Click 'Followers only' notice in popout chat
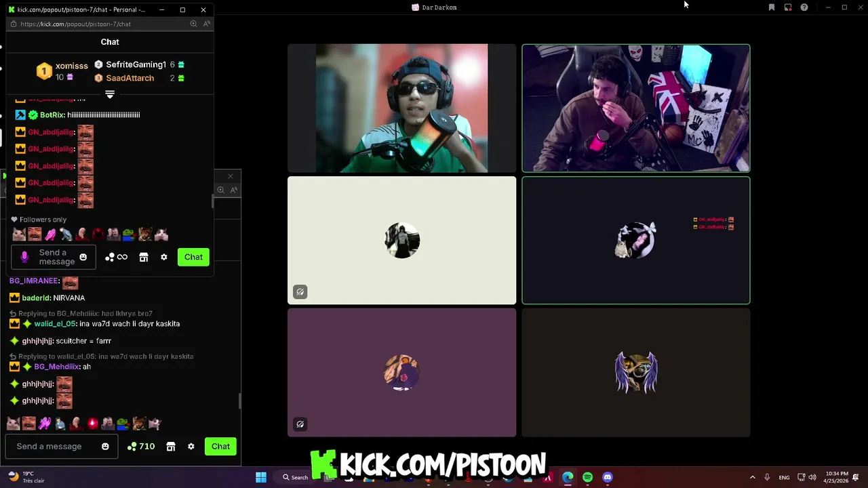The image size is (868, 488). click(x=39, y=219)
